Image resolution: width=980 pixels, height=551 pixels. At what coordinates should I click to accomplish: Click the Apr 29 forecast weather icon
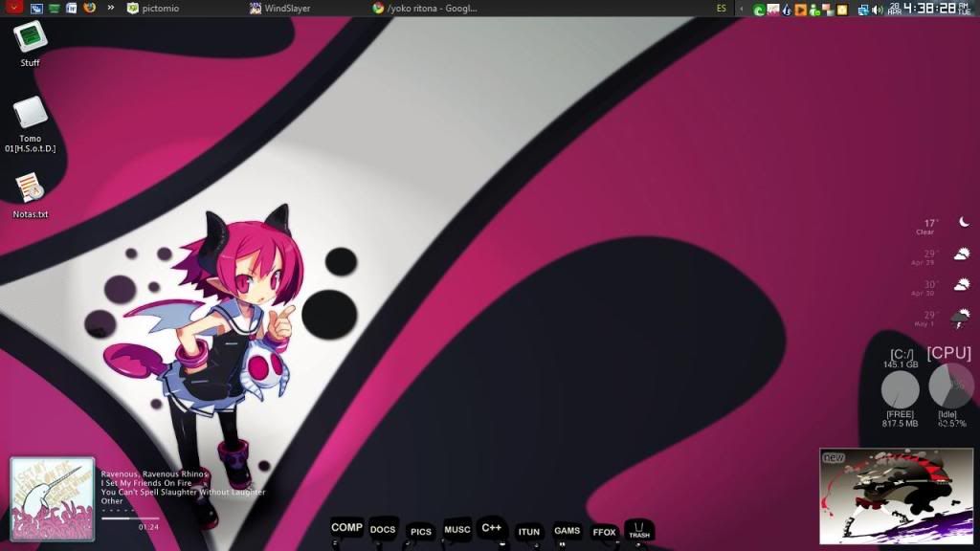tap(961, 253)
